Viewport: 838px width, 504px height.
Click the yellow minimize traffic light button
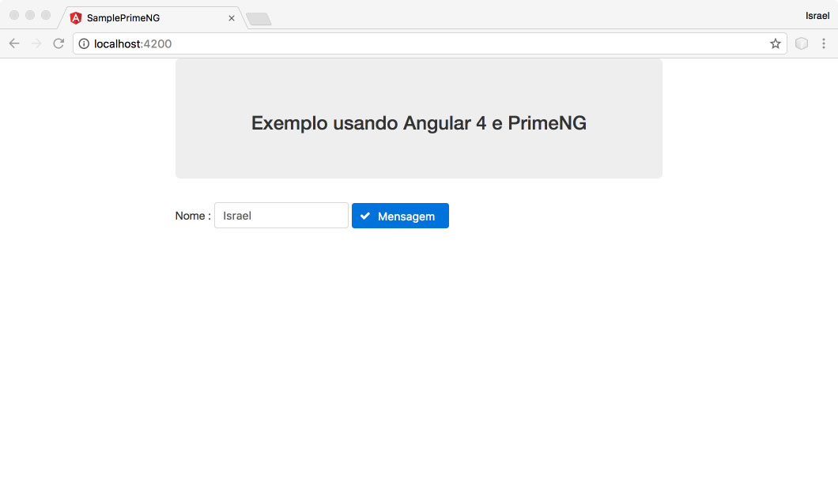[29, 14]
